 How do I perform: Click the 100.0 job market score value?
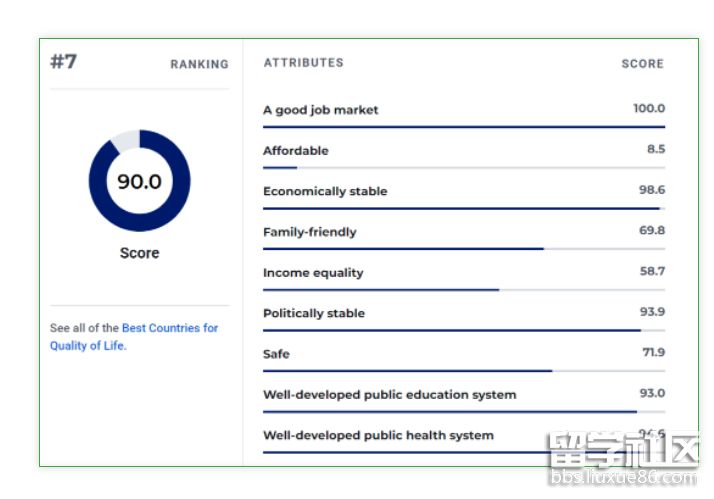[648, 108]
